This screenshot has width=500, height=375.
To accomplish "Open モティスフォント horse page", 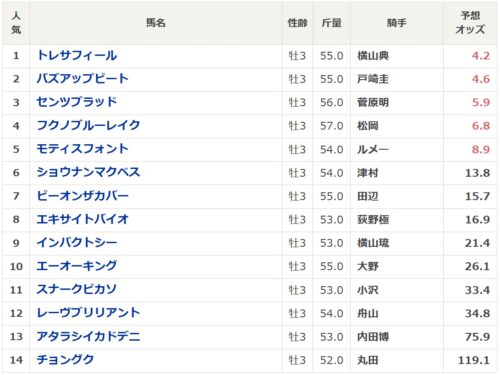I will [83, 149].
